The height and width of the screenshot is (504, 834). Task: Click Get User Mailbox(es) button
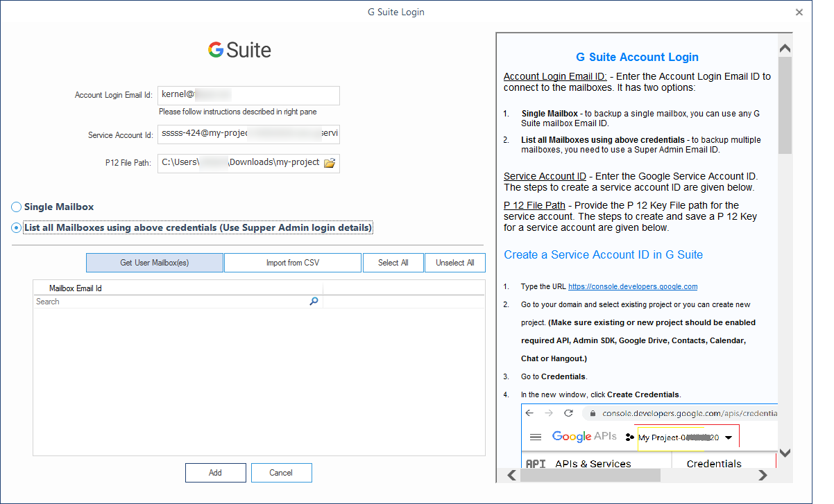pyautogui.click(x=155, y=263)
